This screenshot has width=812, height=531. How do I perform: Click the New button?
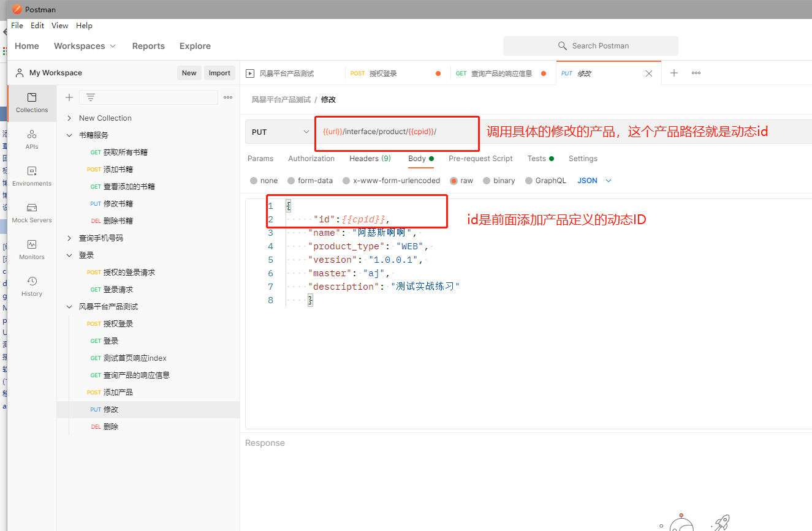[x=189, y=73]
